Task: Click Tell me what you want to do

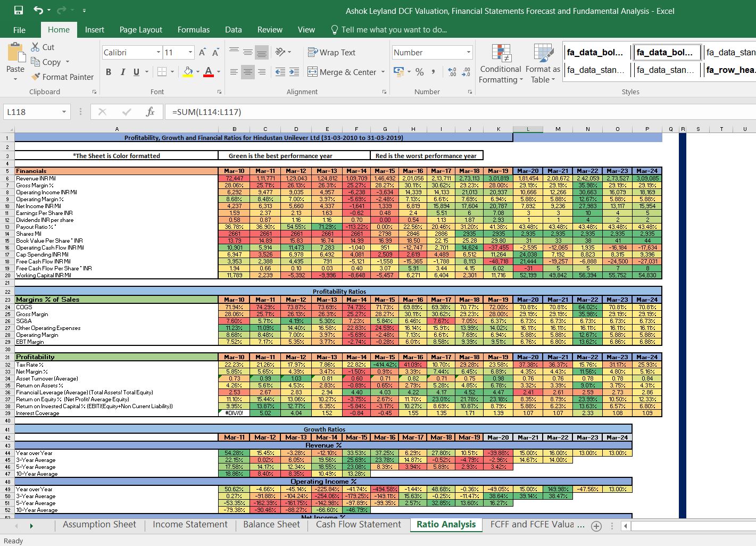Action: (388, 30)
